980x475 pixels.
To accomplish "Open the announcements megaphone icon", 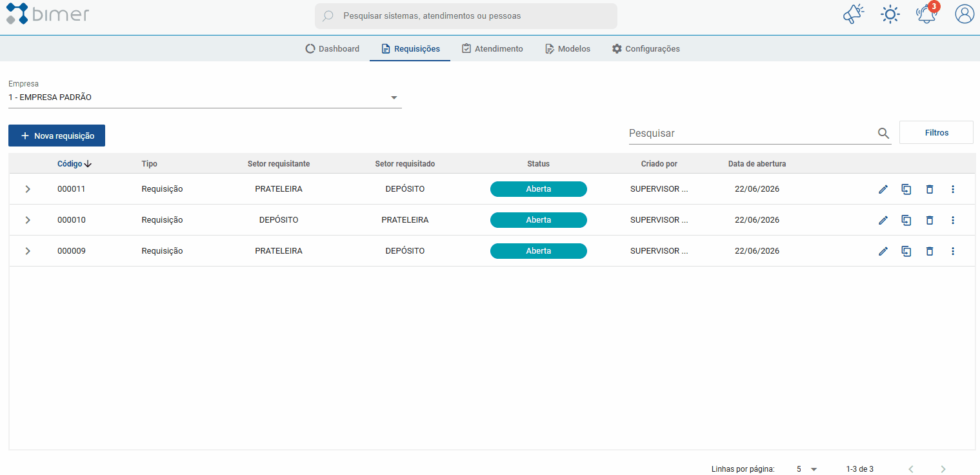I will pyautogui.click(x=854, y=14).
